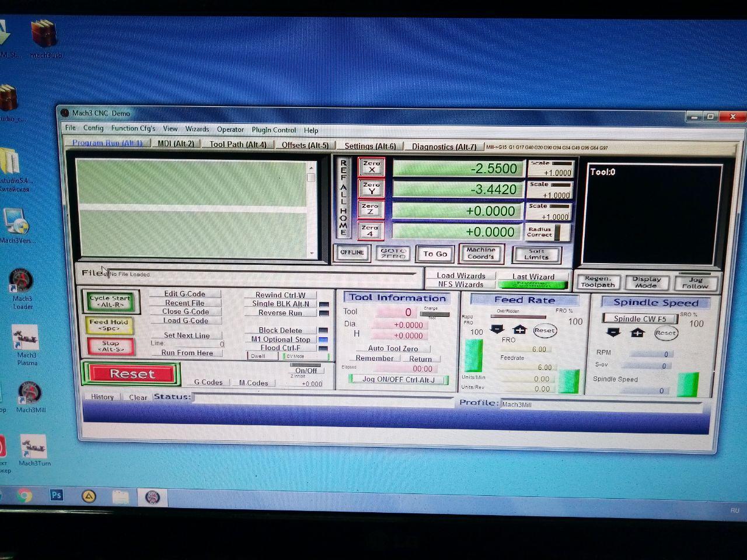Screen dimensions: 747x560
Task: Click Spindle CW F5
Action: pyautogui.click(x=640, y=319)
